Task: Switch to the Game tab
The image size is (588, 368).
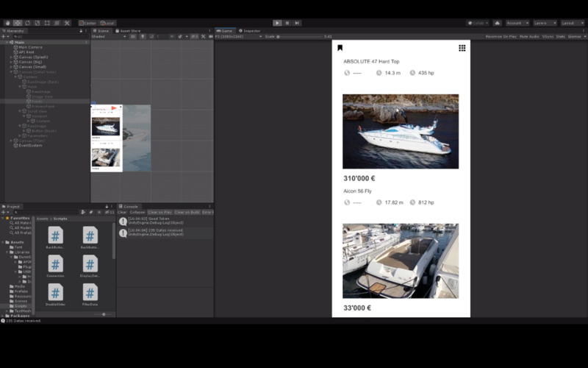Action: pos(225,31)
